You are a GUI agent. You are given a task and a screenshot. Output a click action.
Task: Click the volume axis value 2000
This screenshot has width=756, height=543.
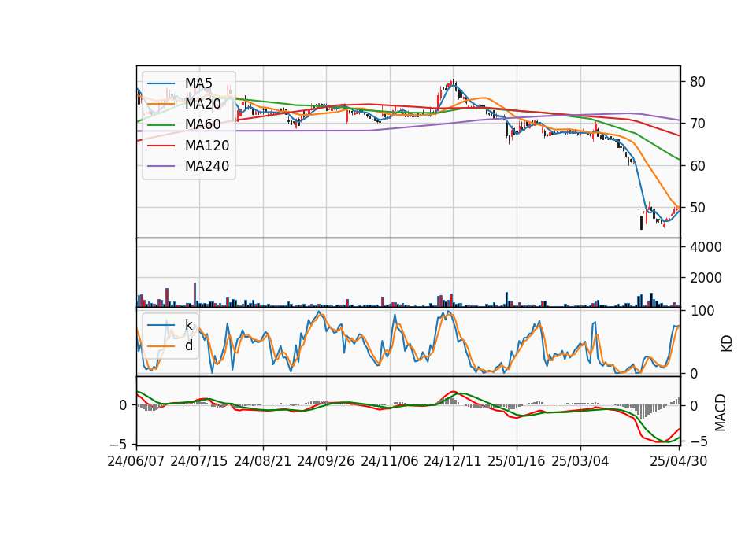point(706,278)
